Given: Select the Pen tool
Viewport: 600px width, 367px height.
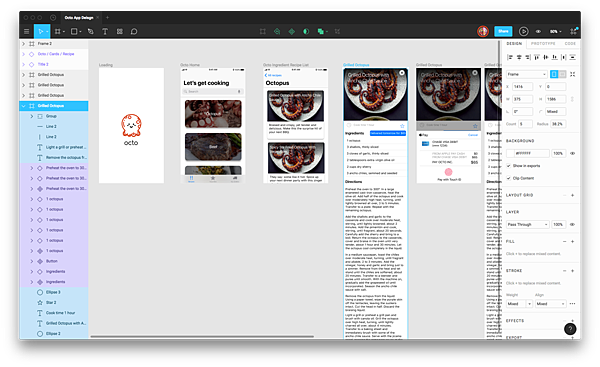Looking at the screenshot, I should (x=91, y=31).
